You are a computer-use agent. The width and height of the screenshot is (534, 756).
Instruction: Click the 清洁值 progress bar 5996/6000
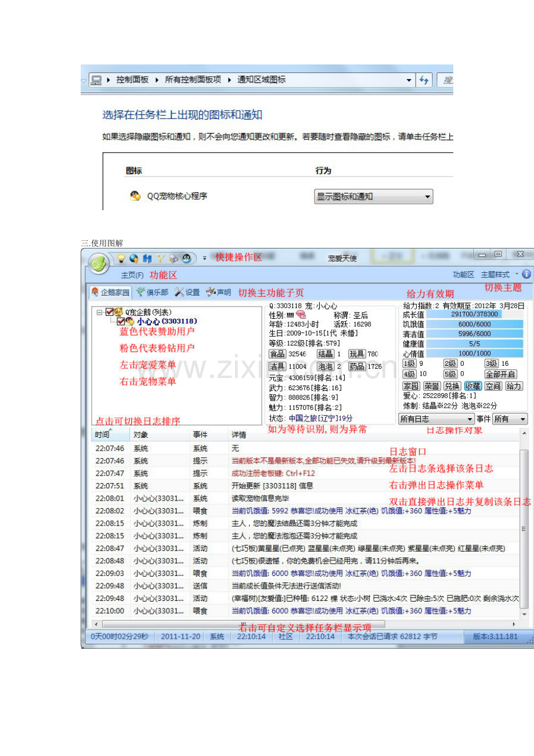click(x=475, y=334)
